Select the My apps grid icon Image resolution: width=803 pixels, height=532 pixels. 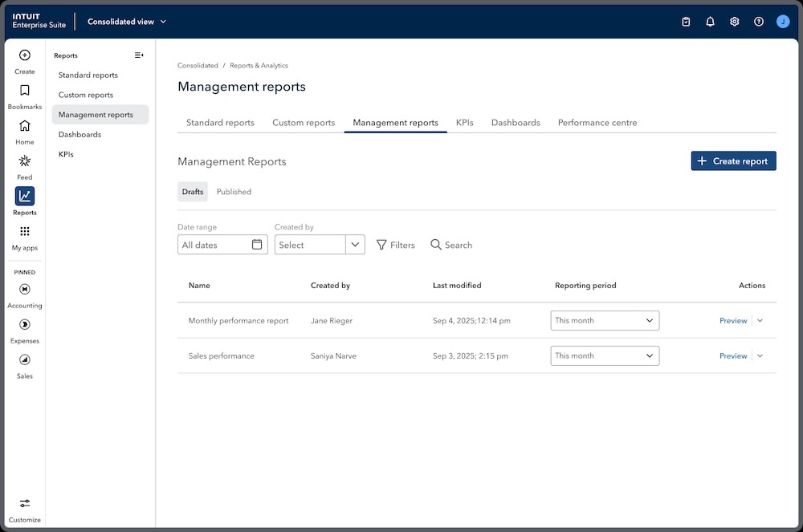[x=24, y=235]
